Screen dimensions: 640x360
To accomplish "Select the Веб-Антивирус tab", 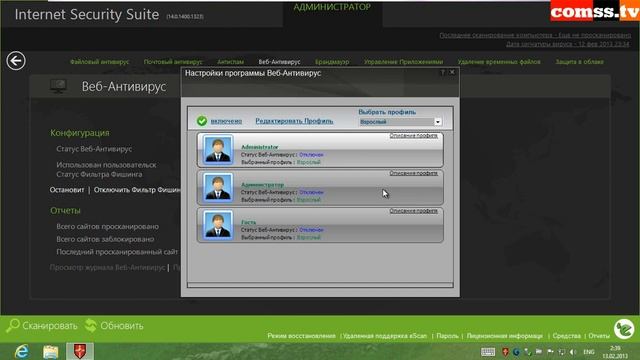I will click(280, 62).
